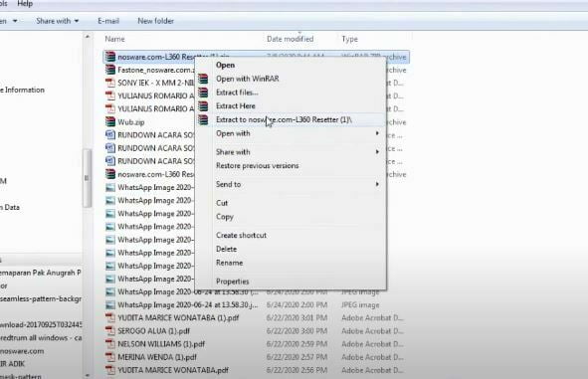Select YUDITA MARICE WONATABA.pdf file name
Image resolution: width=588 pixels, height=379 pixels.
coord(173,370)
